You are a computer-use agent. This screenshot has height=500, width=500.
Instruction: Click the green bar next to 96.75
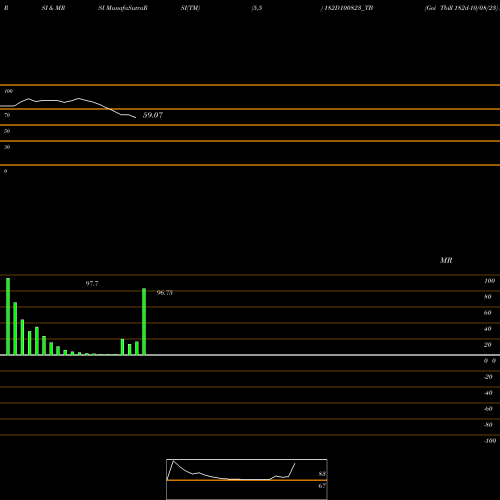pyautogui.click(x=144, y=322)
